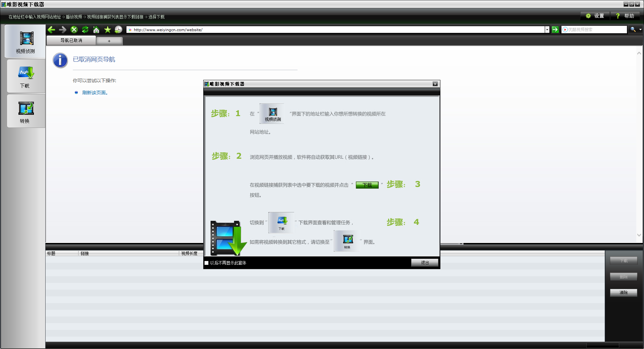Open a new tab with the plus button
The height and width of the screenshot is (349, 644).
pyautogui.click(x=109, y=41)
